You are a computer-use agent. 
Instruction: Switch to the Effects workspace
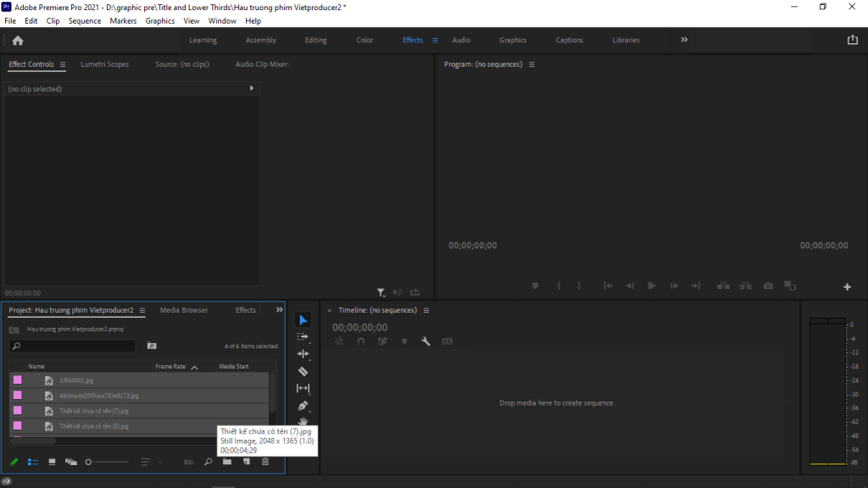click(413, 40)
